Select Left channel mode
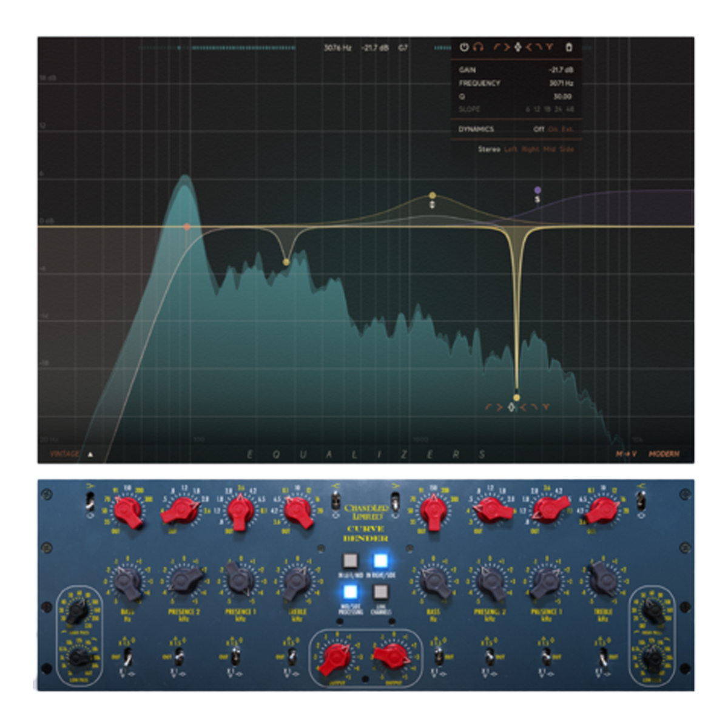 point(511,149)
